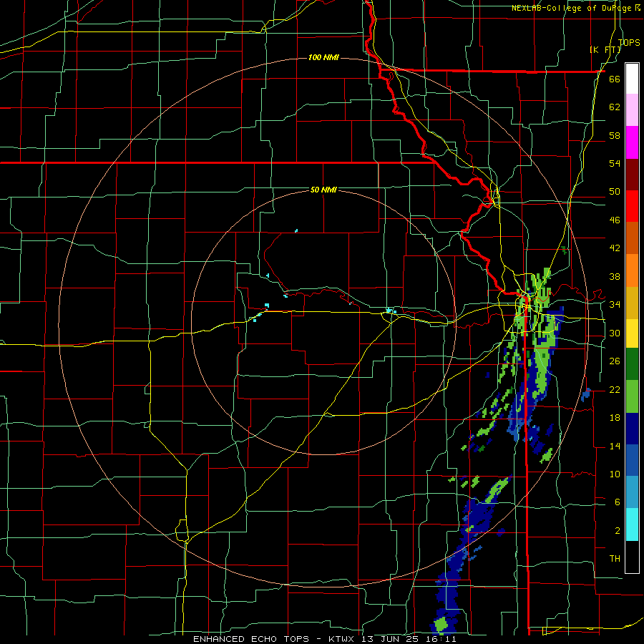
Task: Click the magenta legend color segment
Action: (x=632, y=142)
